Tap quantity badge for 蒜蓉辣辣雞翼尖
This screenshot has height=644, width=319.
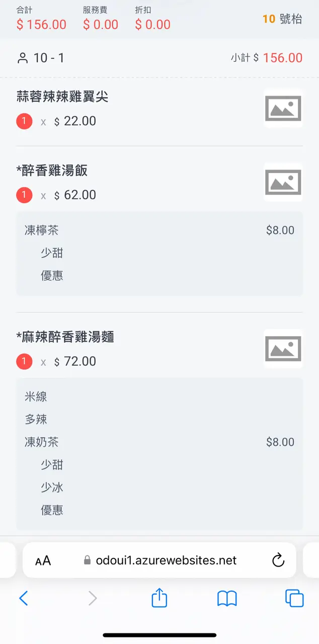[x=24, y=121]
